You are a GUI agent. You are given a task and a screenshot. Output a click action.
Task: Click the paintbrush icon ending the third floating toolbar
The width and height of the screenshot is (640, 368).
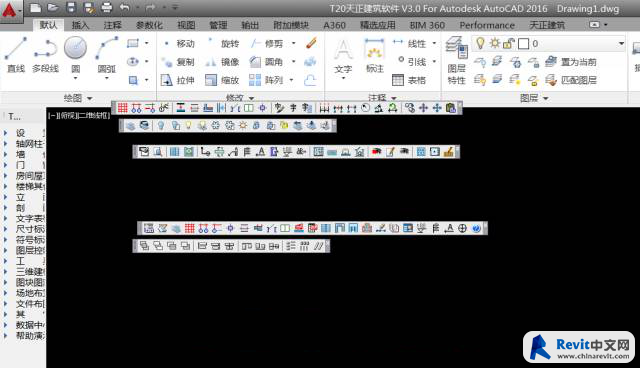(x=448, y=152)
